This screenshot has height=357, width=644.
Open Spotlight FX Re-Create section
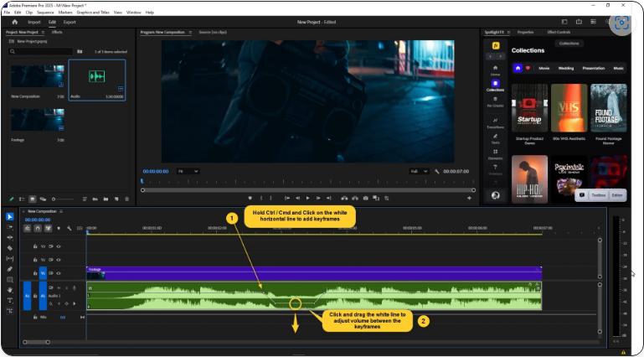point(495,101)
